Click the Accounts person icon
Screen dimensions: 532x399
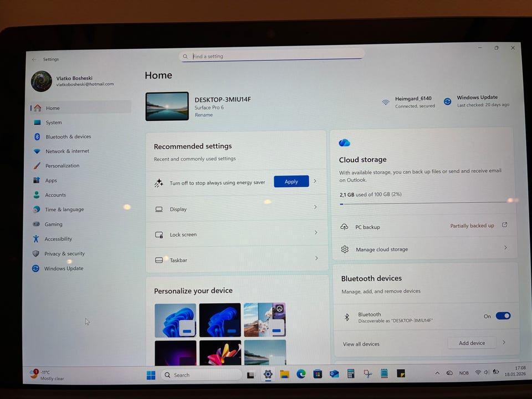[37, 195]
